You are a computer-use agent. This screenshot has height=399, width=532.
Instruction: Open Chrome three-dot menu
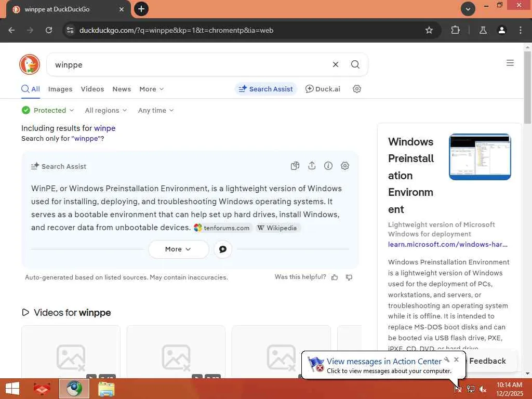pos(520,30)
